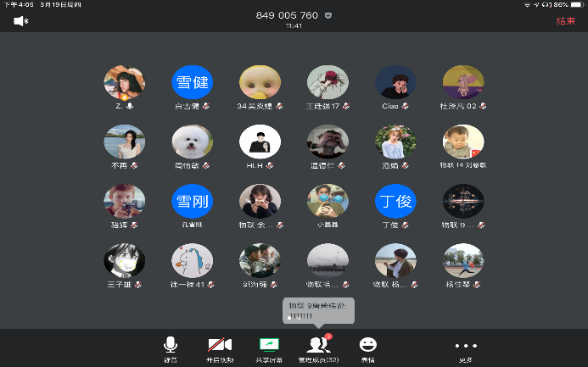Start screen sharing with 共享屏幕 icon
Image resolution: width=588 pixels, height=367 pixels.
pos(269,345)
